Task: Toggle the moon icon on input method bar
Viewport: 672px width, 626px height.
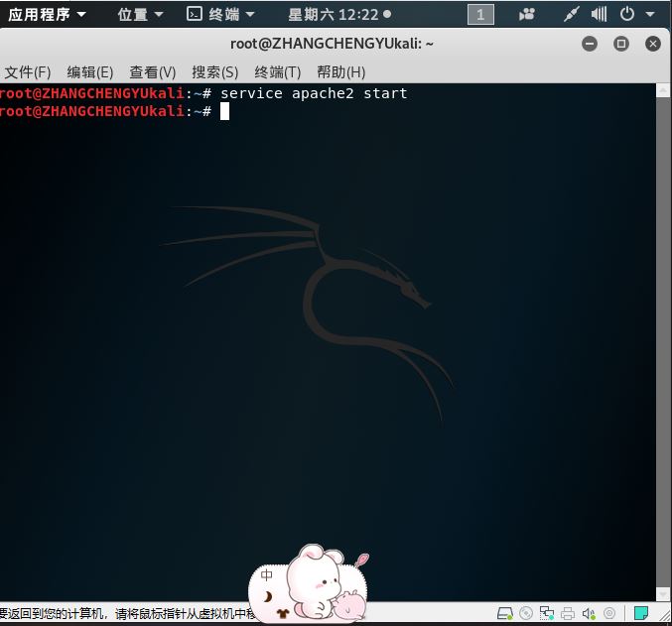Action: [267, 596]
